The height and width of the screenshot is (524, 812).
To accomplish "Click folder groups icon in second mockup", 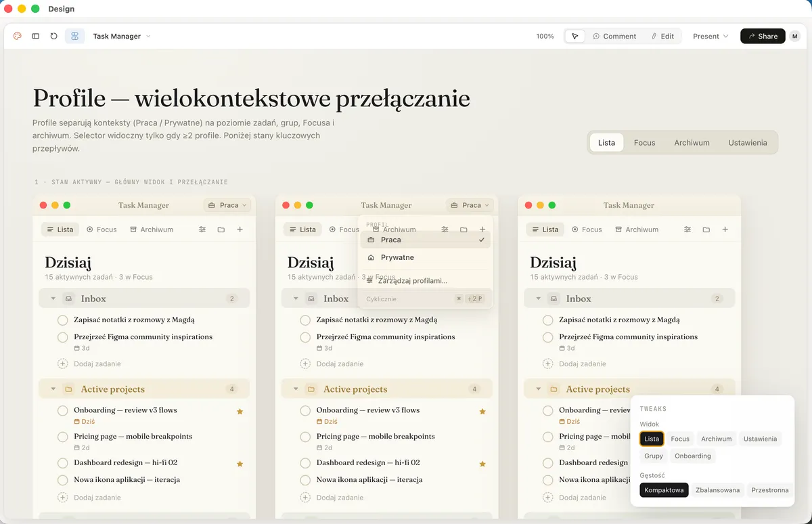I will (464, 230).
